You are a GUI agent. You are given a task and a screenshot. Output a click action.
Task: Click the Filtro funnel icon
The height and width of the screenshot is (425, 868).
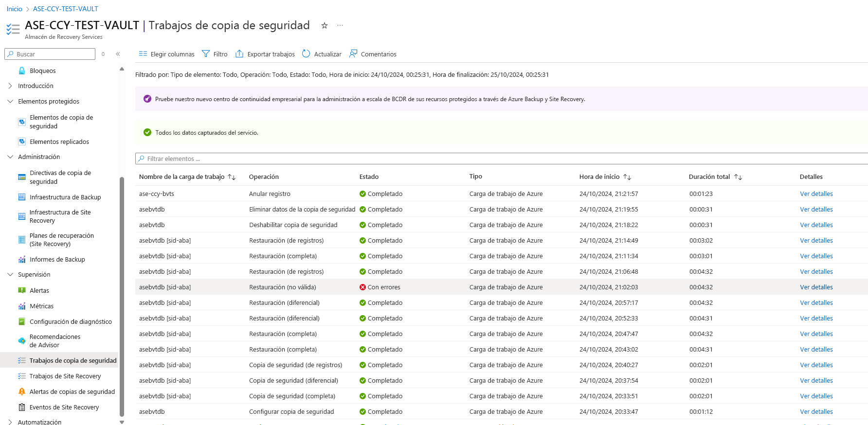tap(206, 54)
